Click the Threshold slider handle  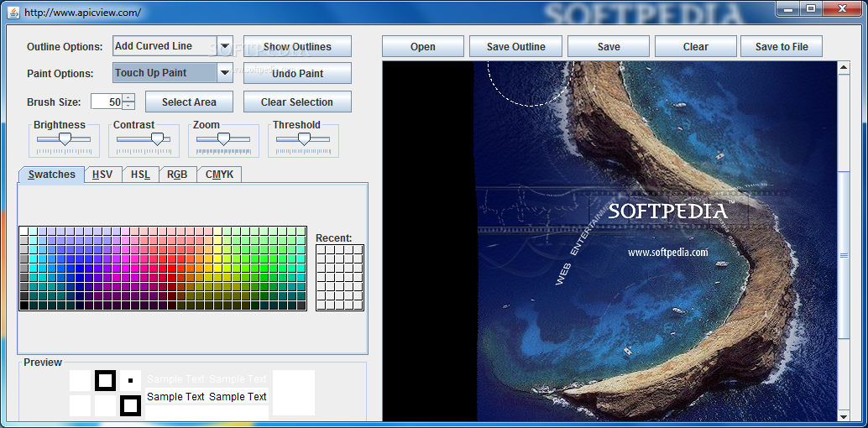pyautogui.click(x=304, y=139)
